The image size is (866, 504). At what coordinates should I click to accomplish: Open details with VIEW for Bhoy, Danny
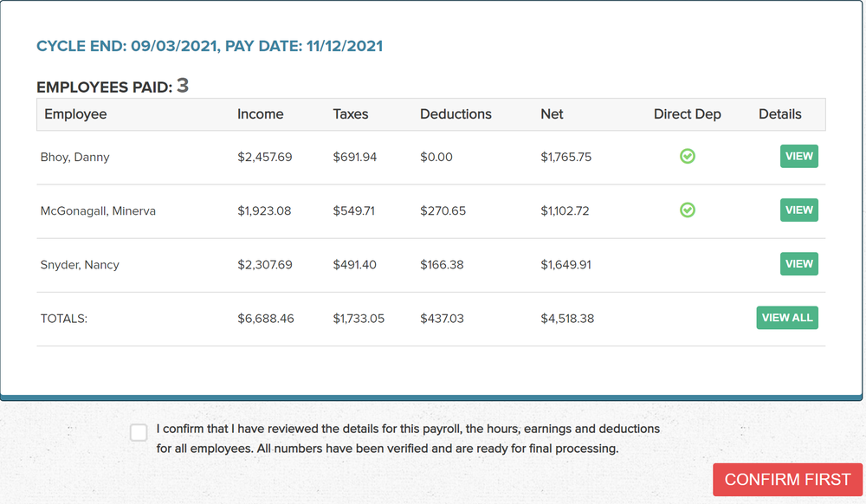pos(798,156)
